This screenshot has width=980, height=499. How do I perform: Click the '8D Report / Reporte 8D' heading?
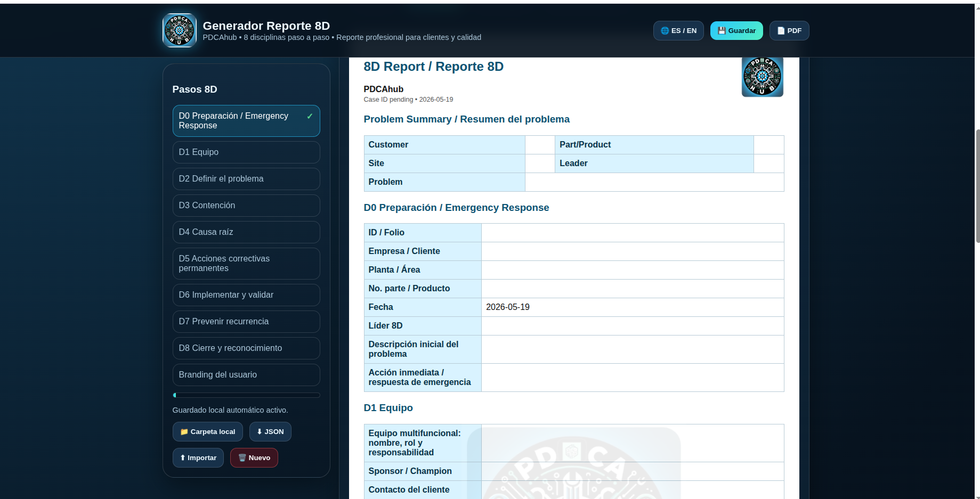pos(433,67)
